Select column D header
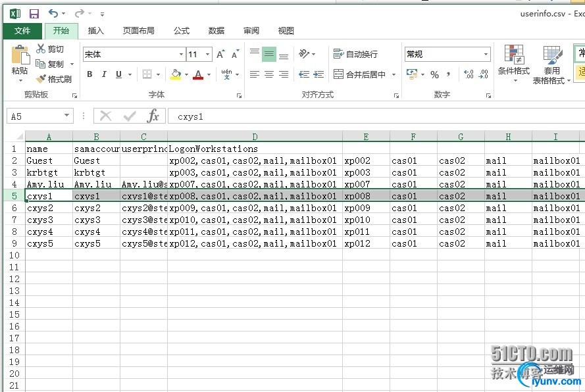The image size is (585, 392). click(x=255, y=137)
